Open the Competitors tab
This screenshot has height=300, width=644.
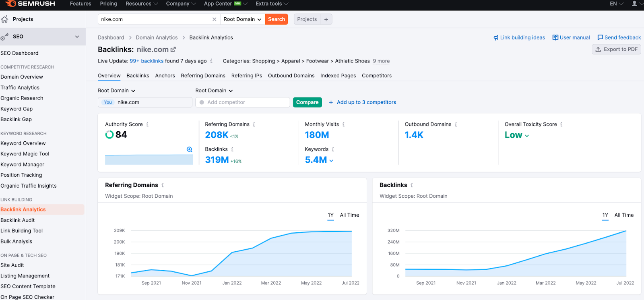[x=377, y=76]
